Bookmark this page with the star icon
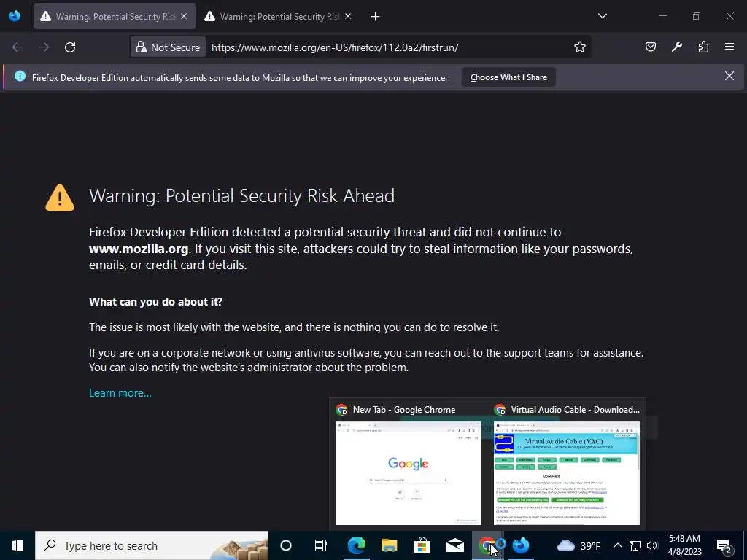The image size is (747, 560). click(579, 47)
